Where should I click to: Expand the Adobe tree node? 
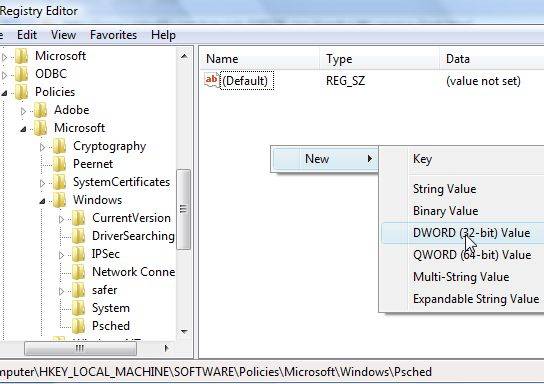coord(23,111)
